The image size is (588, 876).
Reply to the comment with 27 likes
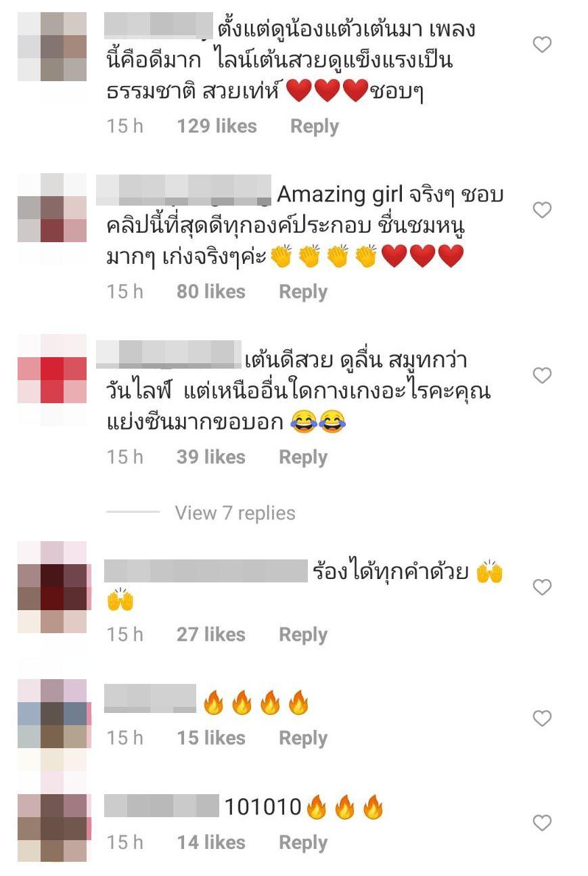click(x=303, y=635)
